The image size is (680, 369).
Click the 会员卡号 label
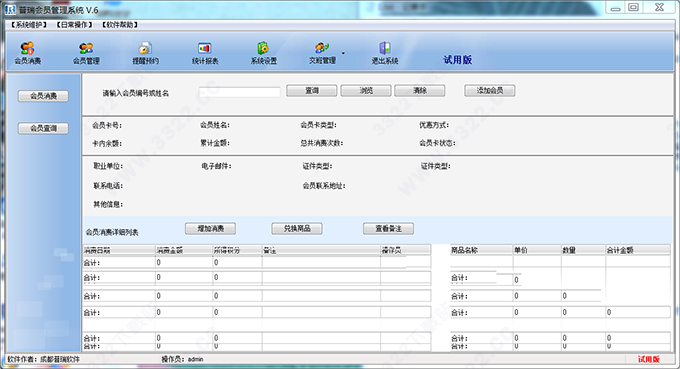[x=107, y=125]
